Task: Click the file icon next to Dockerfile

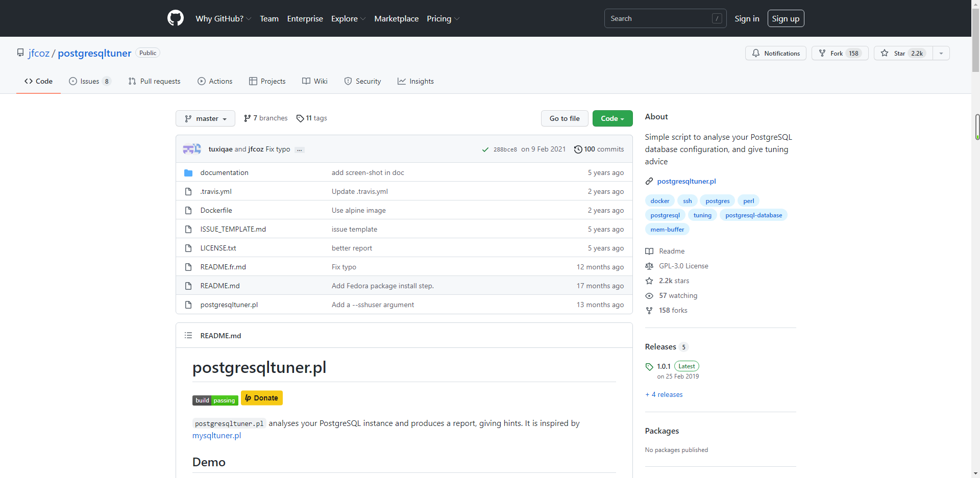Action: coord(188,210)
